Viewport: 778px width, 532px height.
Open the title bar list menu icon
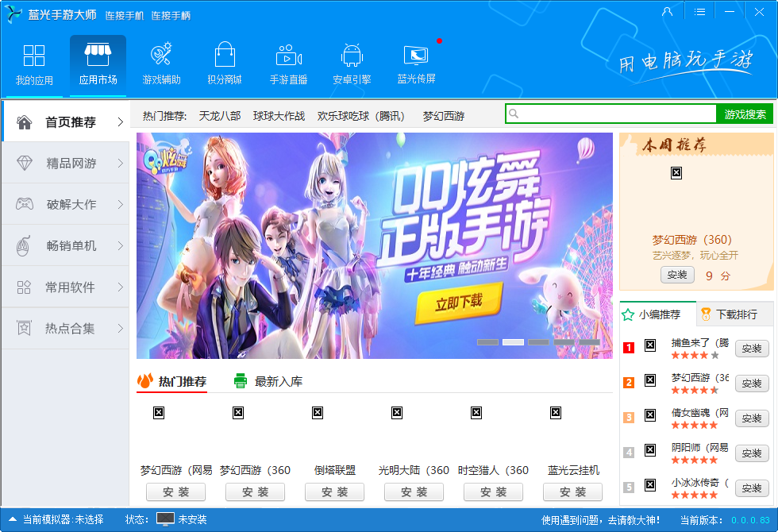pos(699,12)
